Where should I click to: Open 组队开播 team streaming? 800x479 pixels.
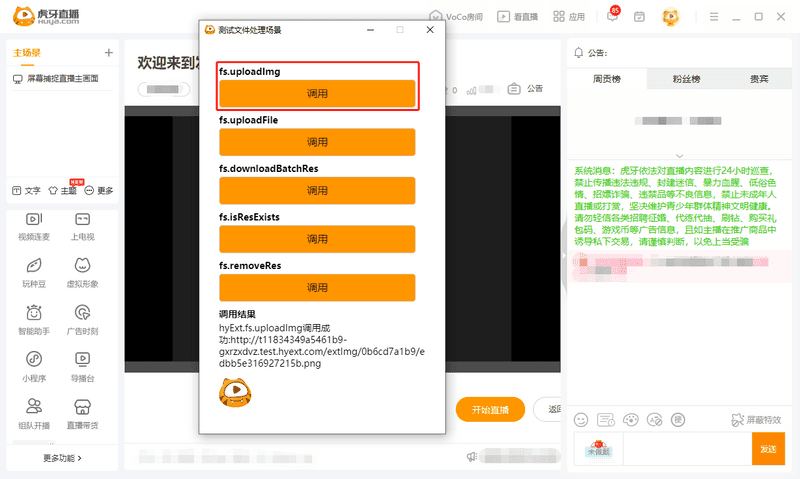34,414
